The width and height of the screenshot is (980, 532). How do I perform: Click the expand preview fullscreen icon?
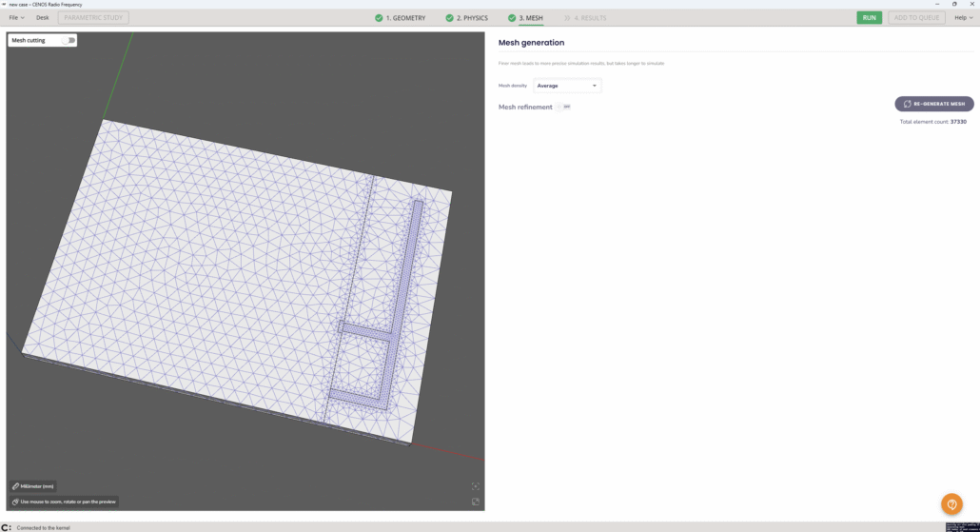pyautogui.click(x=476, y=502)
